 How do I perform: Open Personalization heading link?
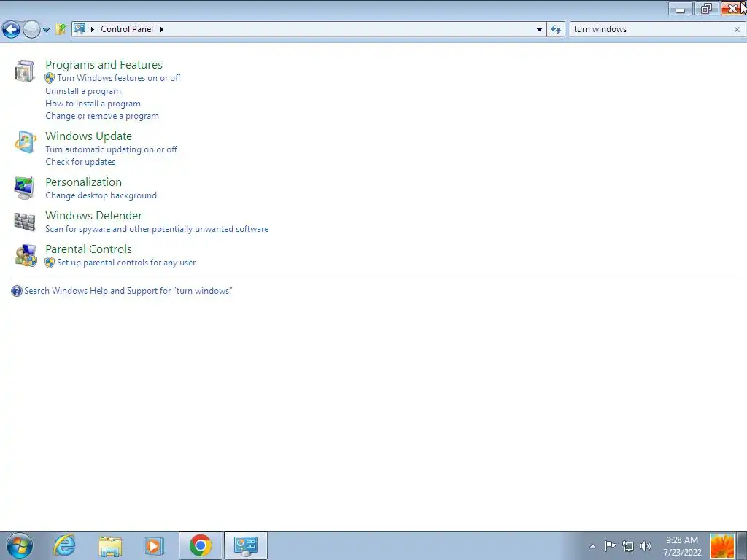pos(83,182)
